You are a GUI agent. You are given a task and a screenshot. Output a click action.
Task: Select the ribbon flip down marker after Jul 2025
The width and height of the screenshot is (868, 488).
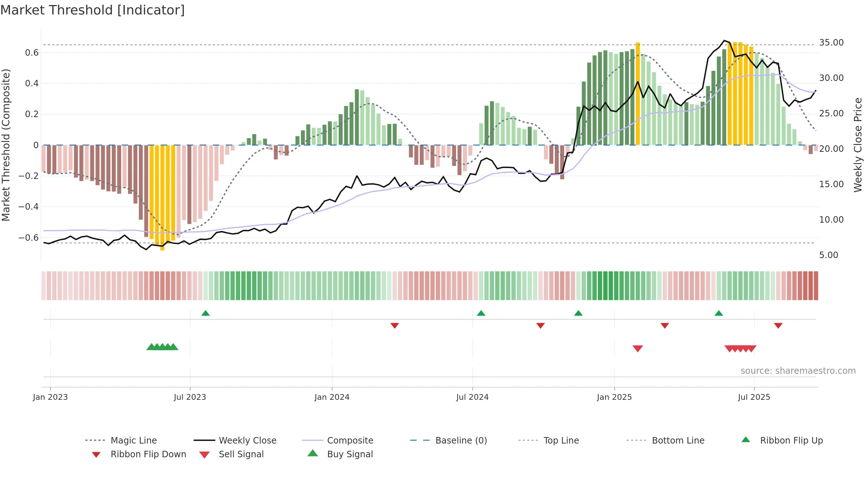778,326
